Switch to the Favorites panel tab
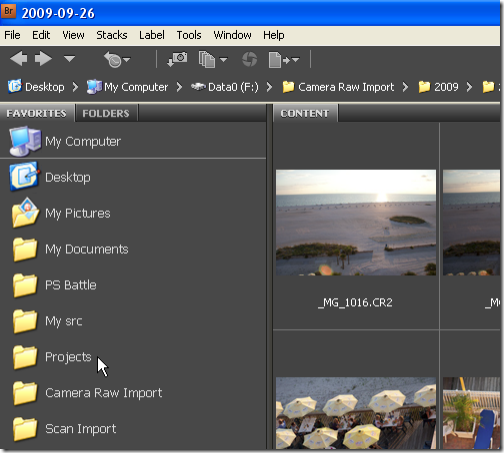The height and width of the screenshot is (453, 504). 37,113
